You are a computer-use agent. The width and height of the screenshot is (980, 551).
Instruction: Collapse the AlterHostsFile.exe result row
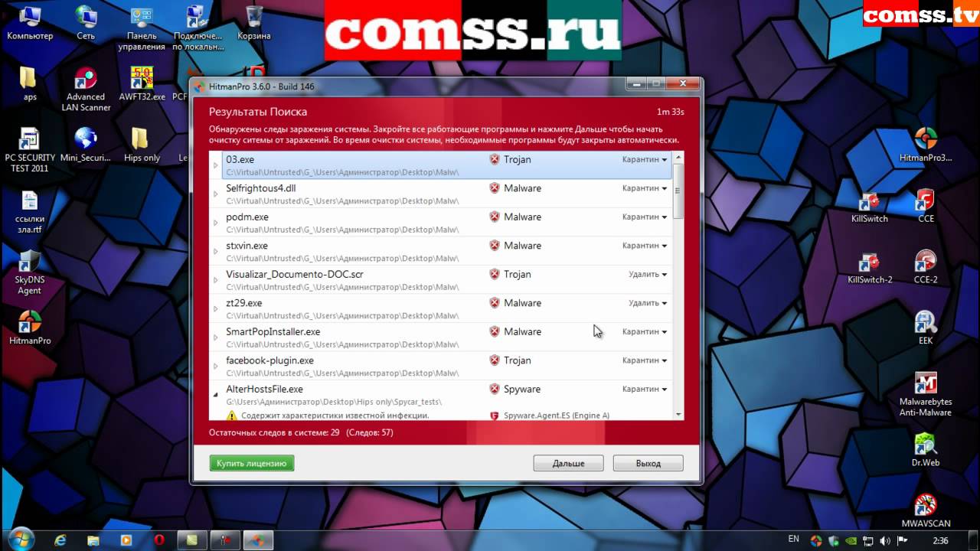(216, 395)
